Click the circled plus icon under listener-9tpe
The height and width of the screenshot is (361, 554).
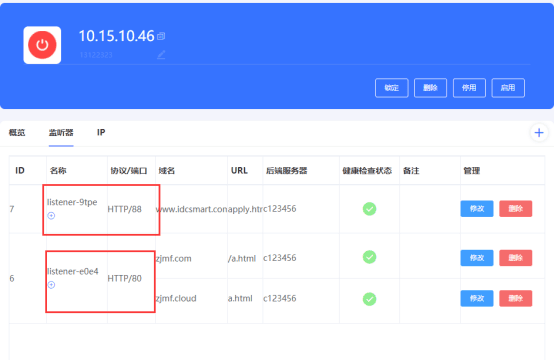click(51, 215)
